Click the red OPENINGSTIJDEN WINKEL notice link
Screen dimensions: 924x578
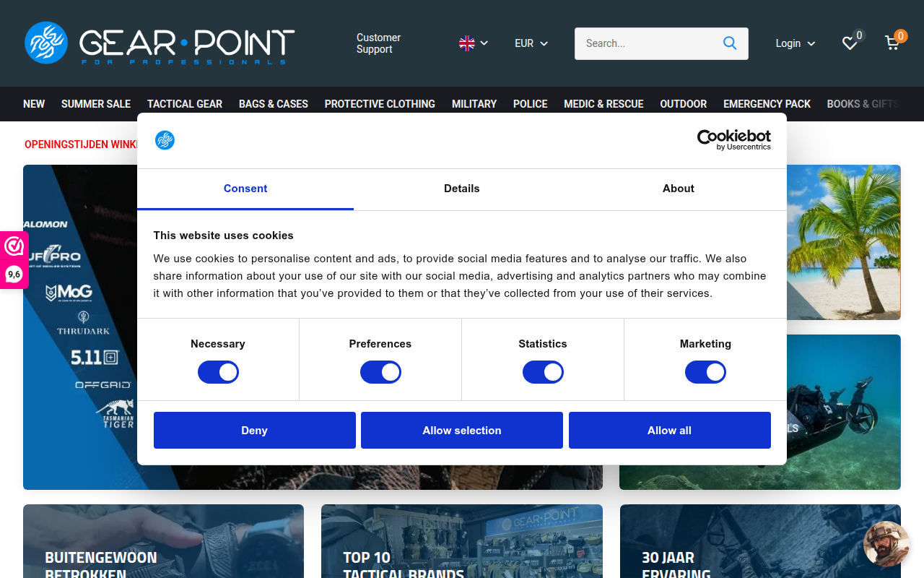pyautogui.click(x=81, y=144)
